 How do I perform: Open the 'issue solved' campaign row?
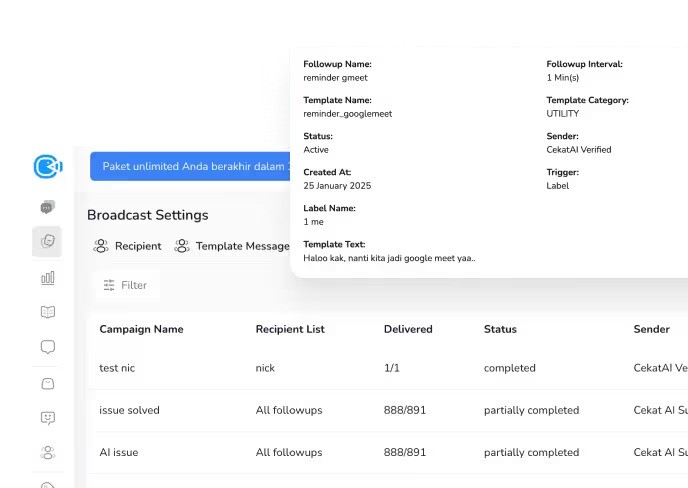pyautogui.click(x=129, y=410)
